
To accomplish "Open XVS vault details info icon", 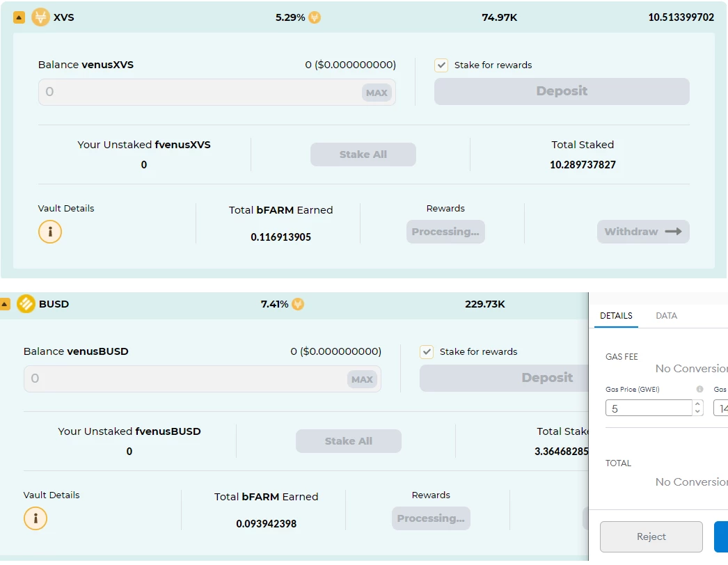I will coord(50,232).
